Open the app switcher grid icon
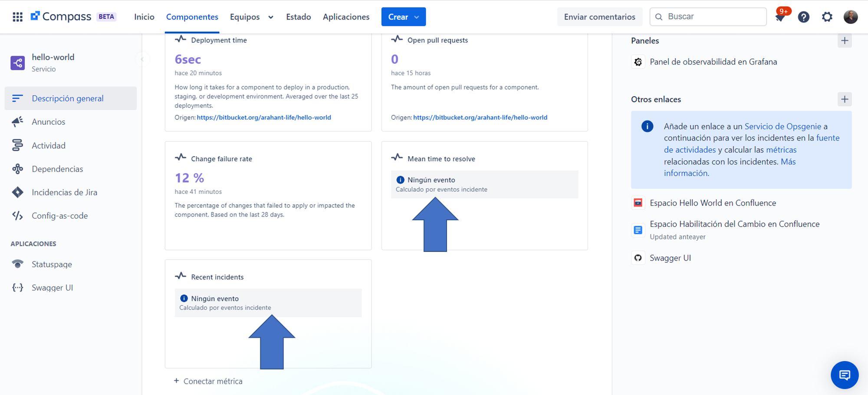 (17, 17)
